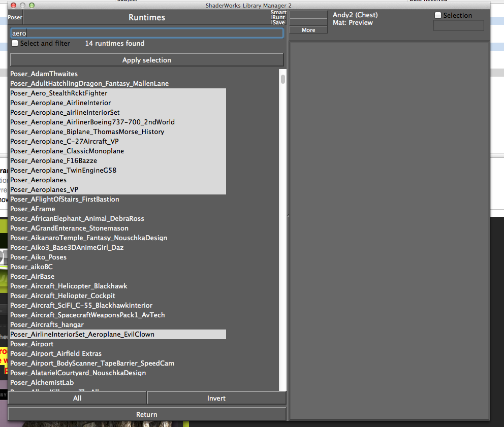Image resolution: width=504 pixels, height=427 pixels.
Task: Select Poser_Aeroplane_AirlinerBoeing737-700_2ndWorld
Action: point(118,122)
